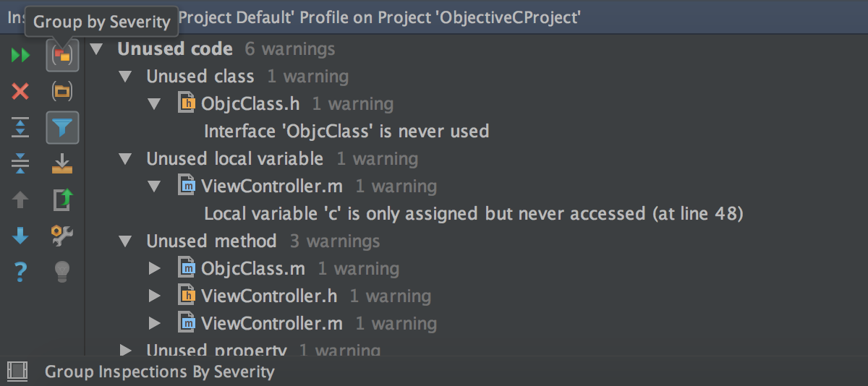Select the Local variable 'c' warning entry
Viewport: 868px width, 386px height.
click(473, 214)
